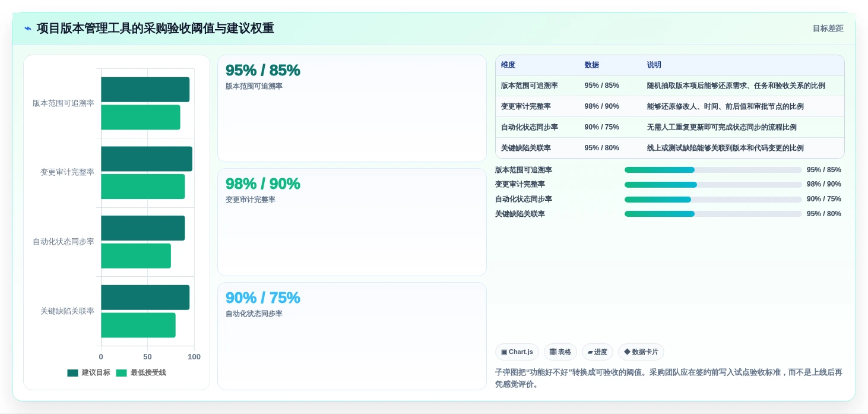Open the 90% / 75% data card

coord(352,336)
